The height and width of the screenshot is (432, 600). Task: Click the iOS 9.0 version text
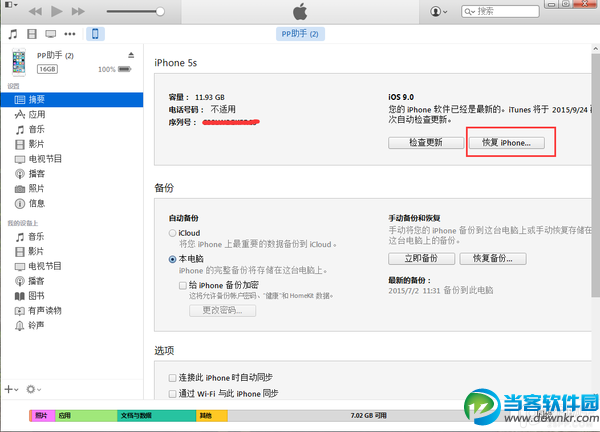pyautogui.click(x=401, y=97)
